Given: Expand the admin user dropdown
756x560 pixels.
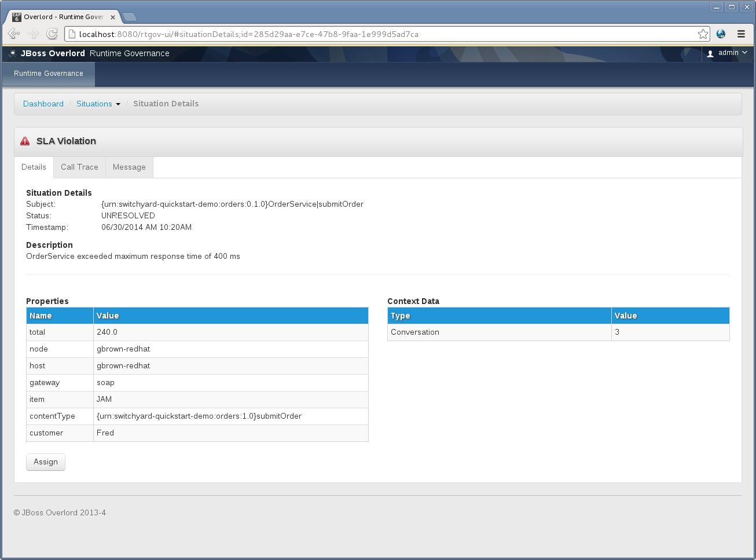Looking at the screenshot, I should pos(728,53).
